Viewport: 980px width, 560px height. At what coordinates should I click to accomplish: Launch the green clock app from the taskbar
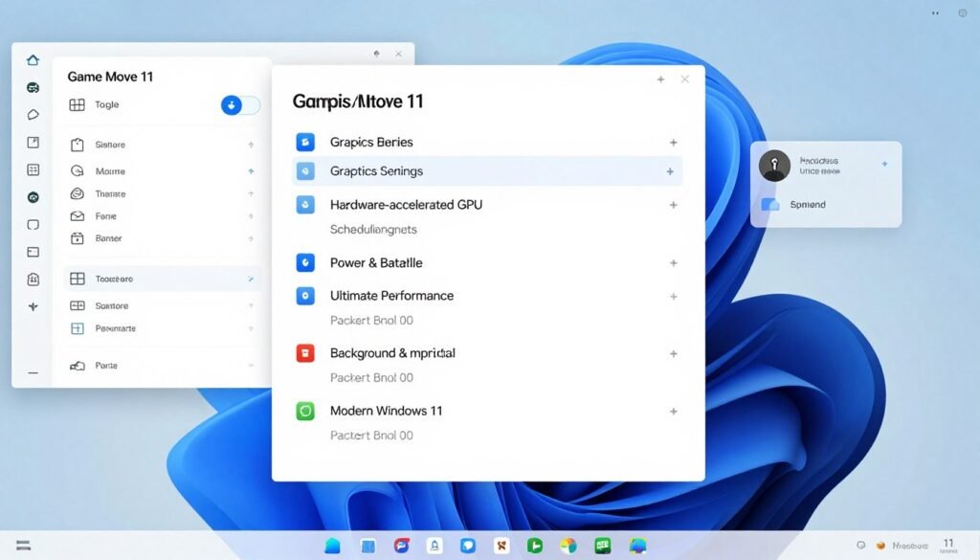tap(534, 546)
